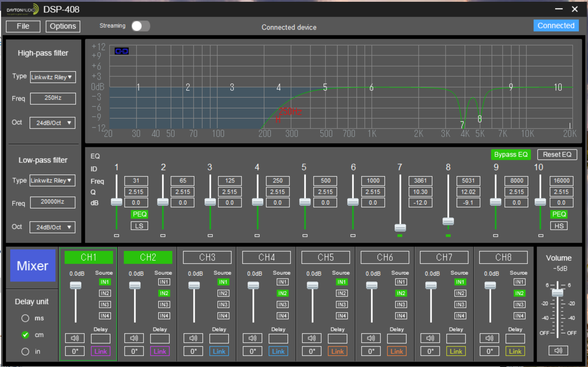Open the High-pass filter Oct slope dropdown
The width and height of the screenshot is (588, 367).
pos(53,123)
